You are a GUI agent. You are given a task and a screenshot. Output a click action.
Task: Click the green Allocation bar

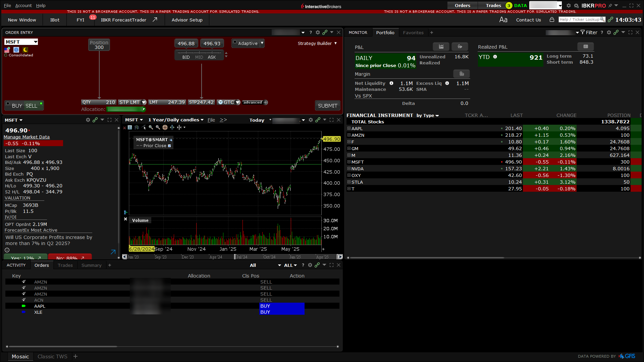[x=126, y=109]
